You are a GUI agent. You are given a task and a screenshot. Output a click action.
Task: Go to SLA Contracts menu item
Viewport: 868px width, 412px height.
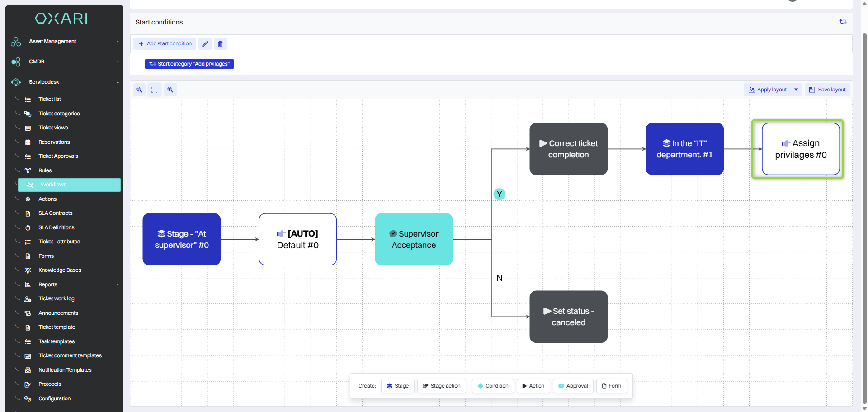tap(55, 213)
